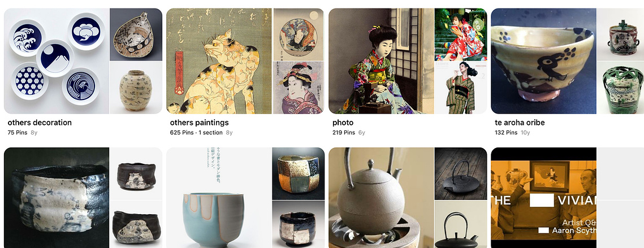The image size is (644, 248).
Task: Open the yellow bowl with bird motif image
Action: click(543, 61)
